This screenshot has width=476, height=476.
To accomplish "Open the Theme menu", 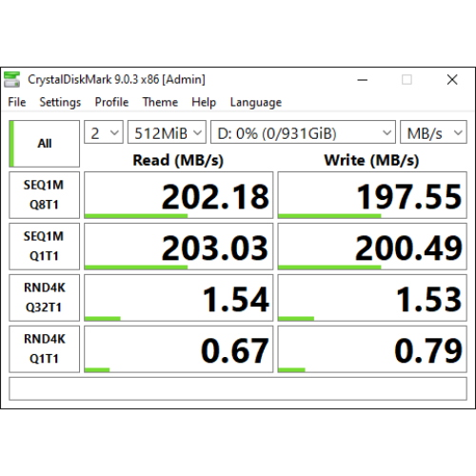I will (160, 102).
